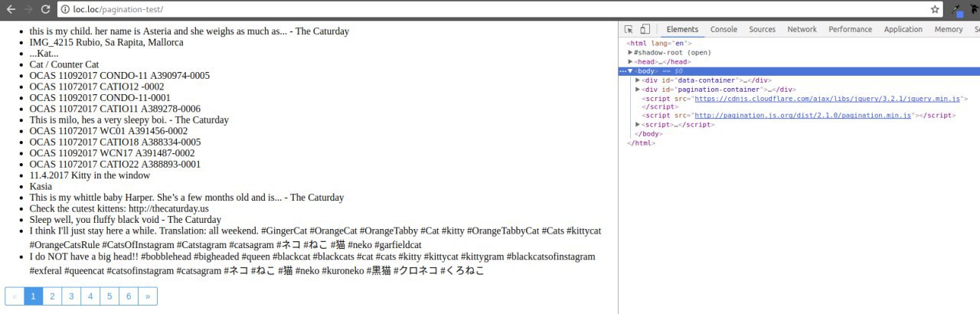Click "OCAS 11092017 WCN17 A391487-0002" item
Image resolution: width=980 pixels, height=314 pixels.
(x=113, y=153)
